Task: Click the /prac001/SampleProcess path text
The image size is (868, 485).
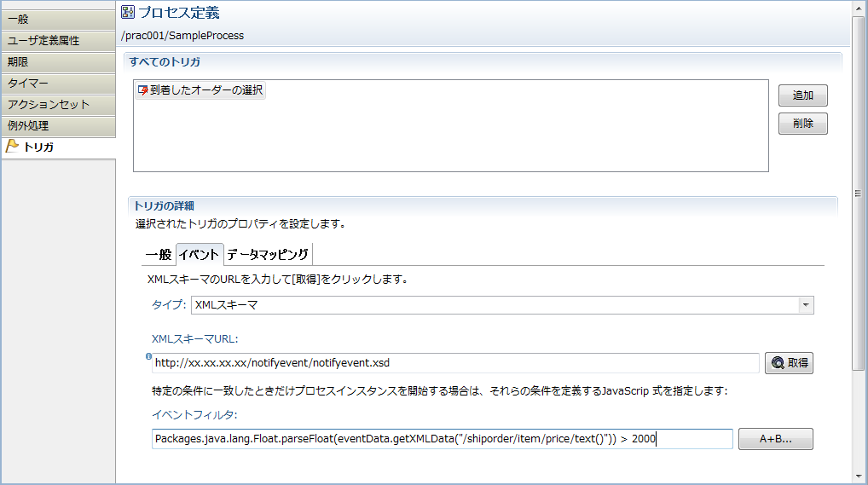Action: point(182,36)
